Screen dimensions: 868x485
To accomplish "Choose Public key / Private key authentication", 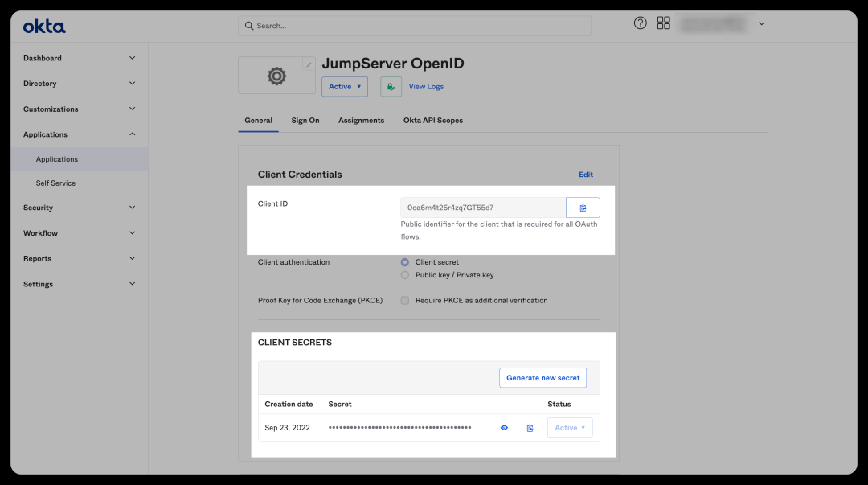I will click(x=404, y=274).
